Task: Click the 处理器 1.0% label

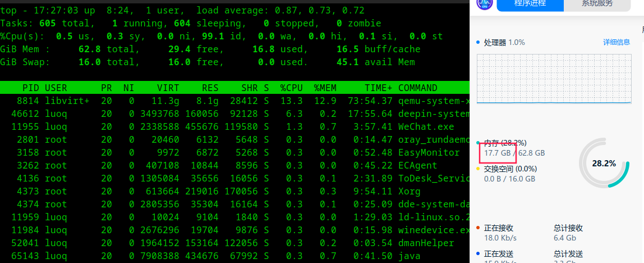Action: click(x=504, y=42)
